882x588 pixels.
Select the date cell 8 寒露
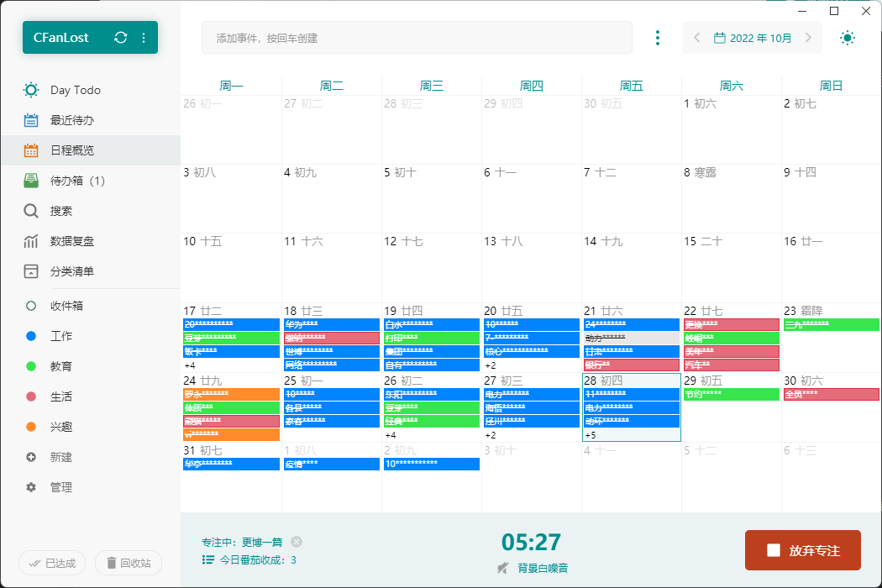tap(732, 198)
